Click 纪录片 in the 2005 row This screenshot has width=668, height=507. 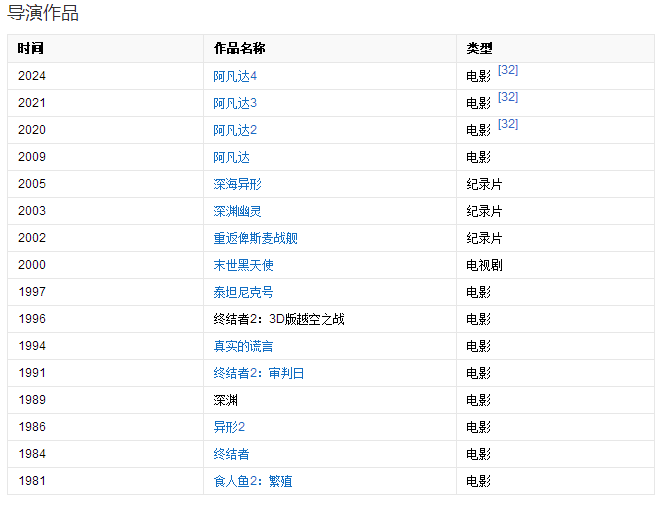484,184
